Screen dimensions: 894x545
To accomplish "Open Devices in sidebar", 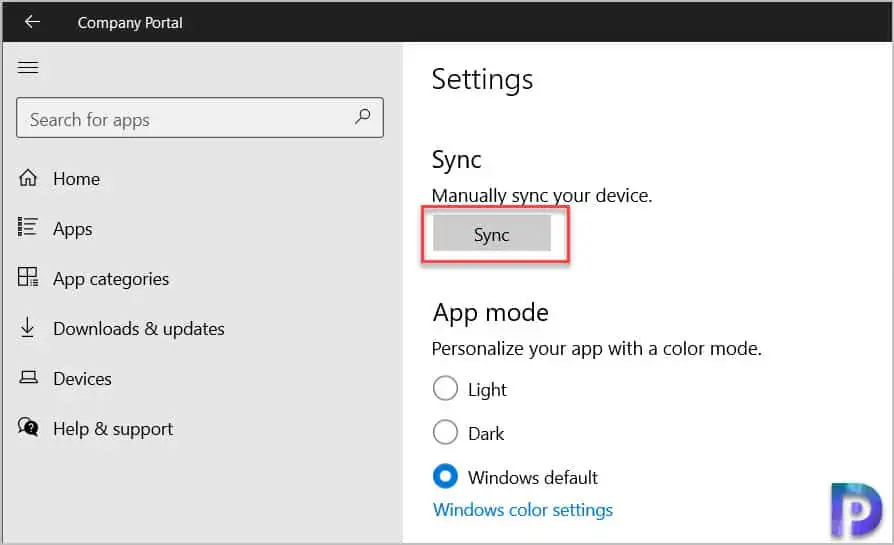I will pyautogui.click(x=82, y=379).
